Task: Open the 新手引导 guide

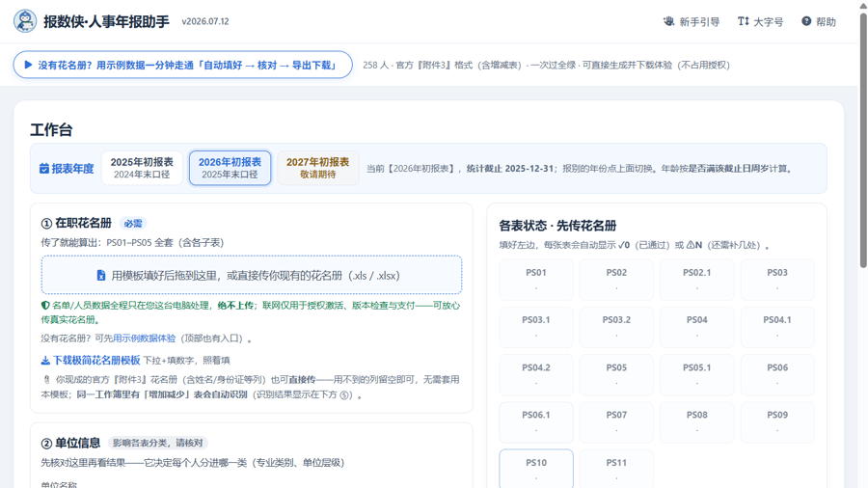Action: point(692,21)
